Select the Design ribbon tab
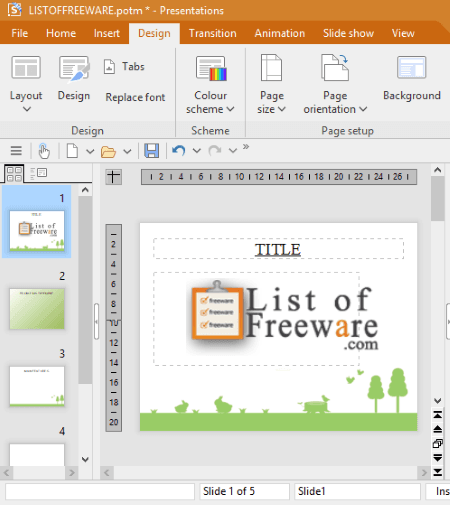450x505 pixels. pyautogui.click(x=154, y=33)
